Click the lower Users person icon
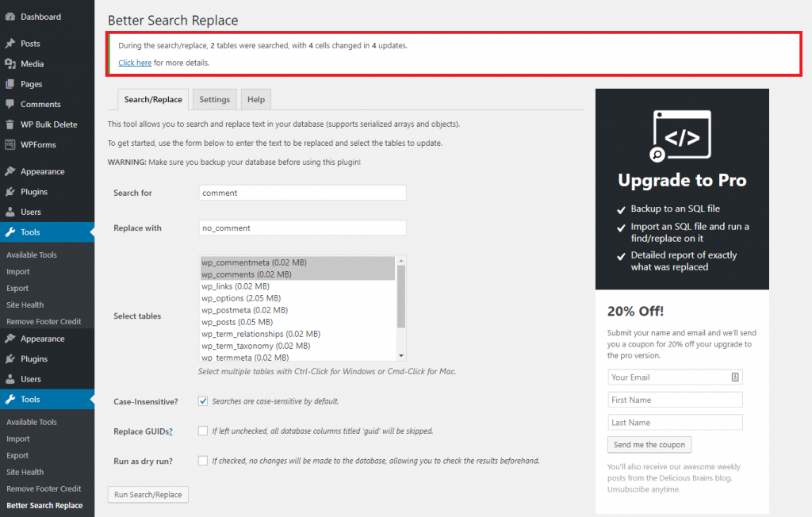The height and width of the screenshot is (517, 812). tap(10, 379)
